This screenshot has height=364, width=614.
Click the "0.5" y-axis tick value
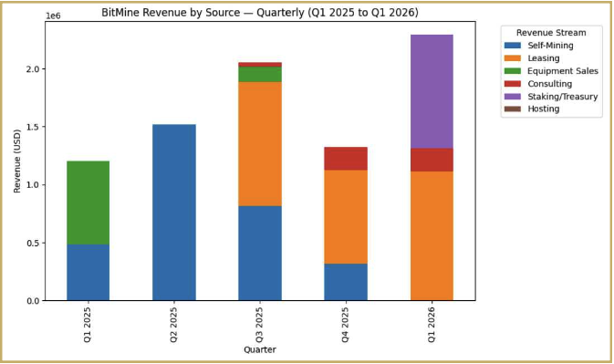pos(33,243)
